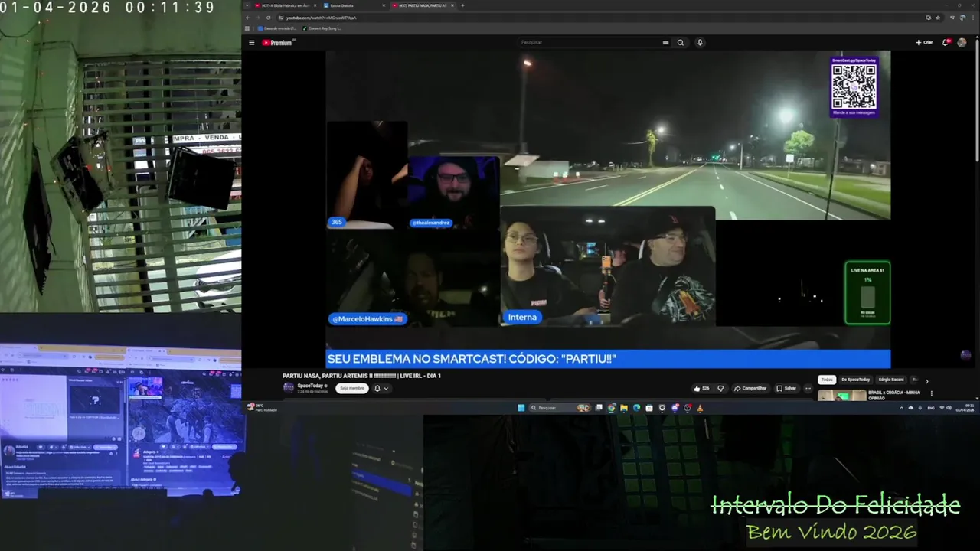Image resolution: width=980 pixels, height=551 pixels.
Task: Open the Chrome apps grid in bookmarks bar
Action: (x=247, y=28)
